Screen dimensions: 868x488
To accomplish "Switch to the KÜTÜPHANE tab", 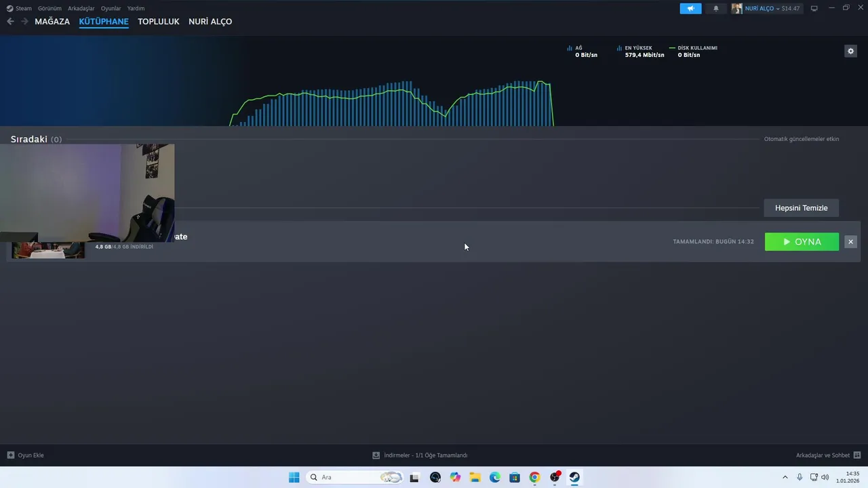I will pyautogui.click(x=104, y=22).
